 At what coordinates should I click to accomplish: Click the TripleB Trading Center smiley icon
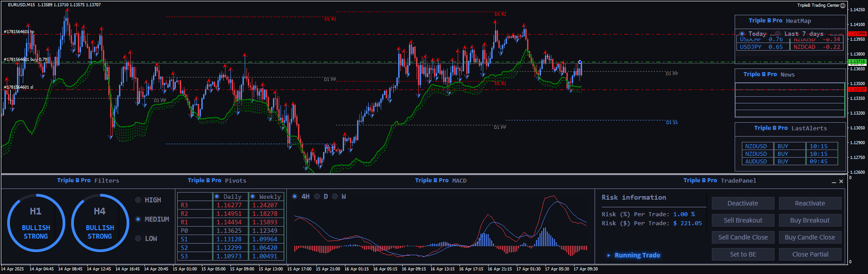coord(843,5)
